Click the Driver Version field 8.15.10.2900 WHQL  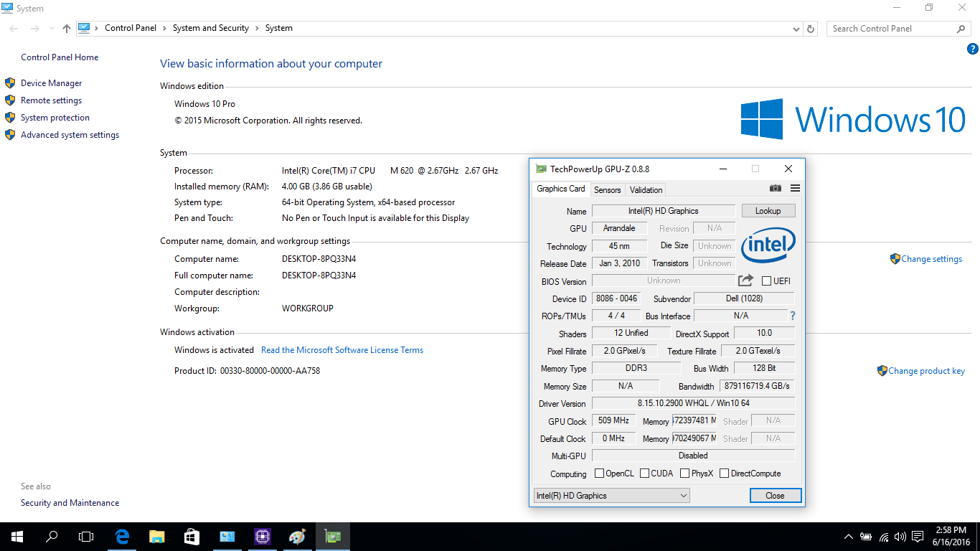(x=693, y=403)
